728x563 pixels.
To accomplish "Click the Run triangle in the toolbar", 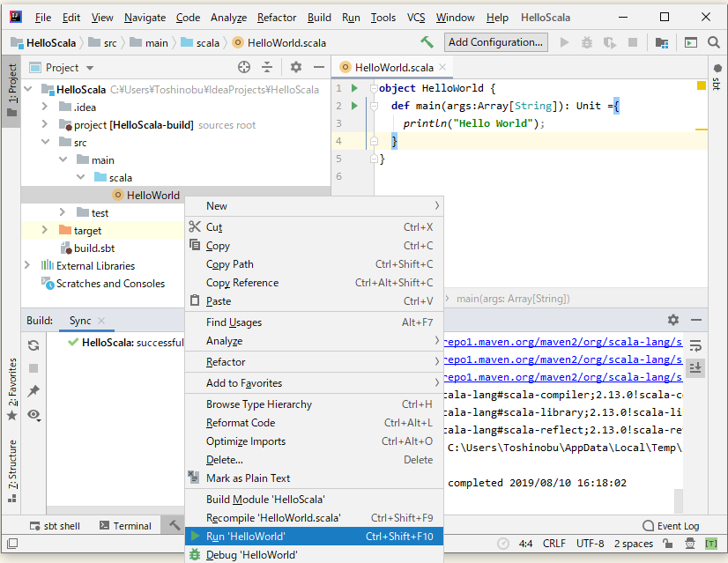I will 564,42.
